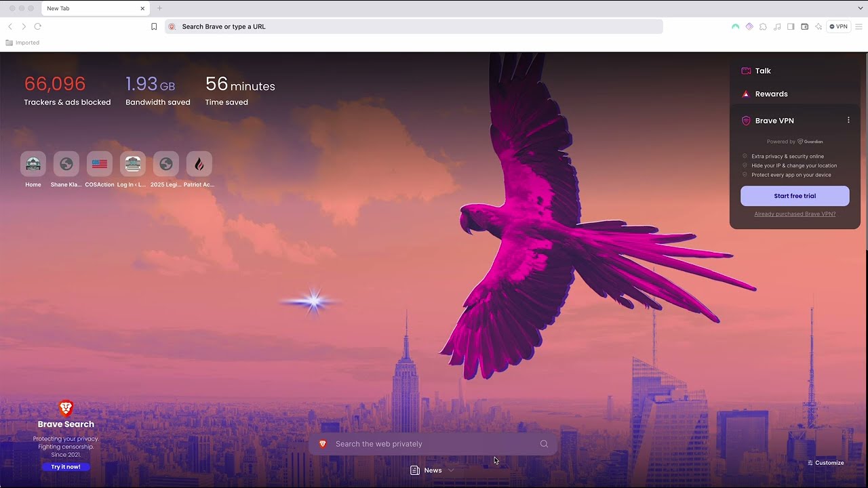Expand the News section chevron
This screenshot has height=488, width=868.
pos(451,470)
